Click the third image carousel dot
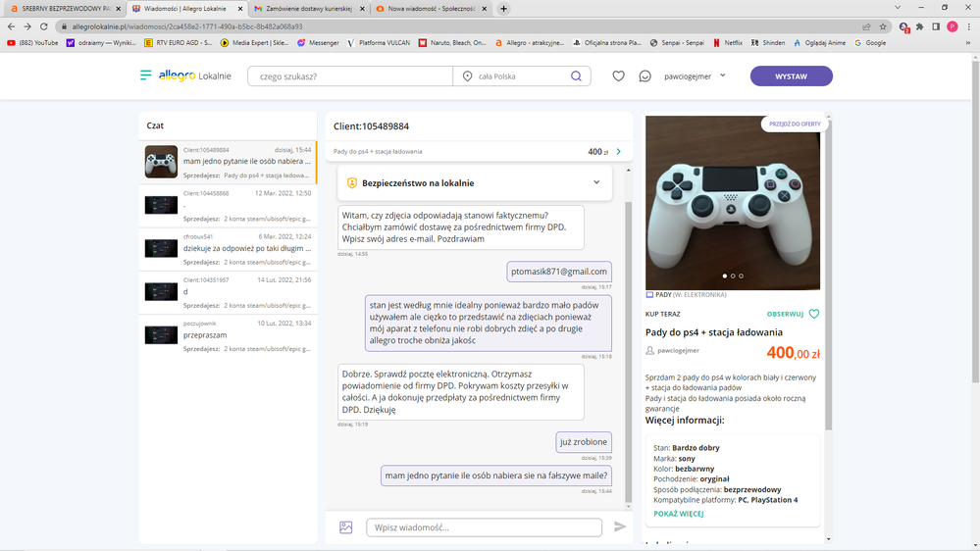 (x=742, y=275)
